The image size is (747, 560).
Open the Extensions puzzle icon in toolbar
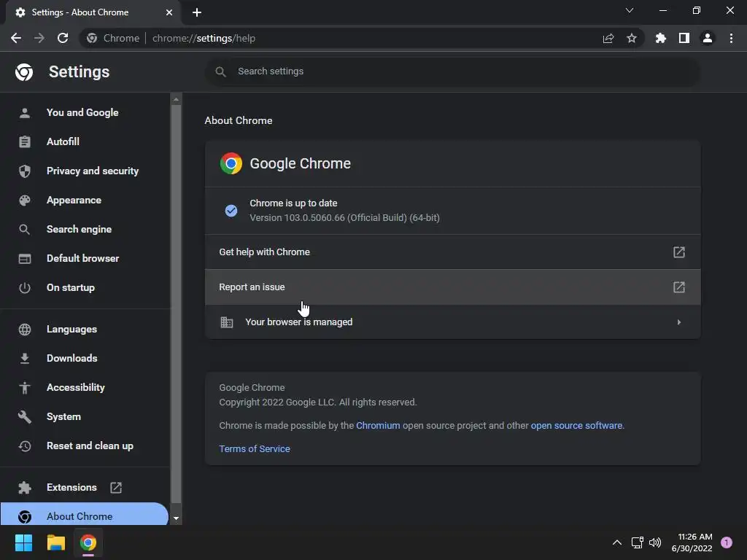(660, 38)
